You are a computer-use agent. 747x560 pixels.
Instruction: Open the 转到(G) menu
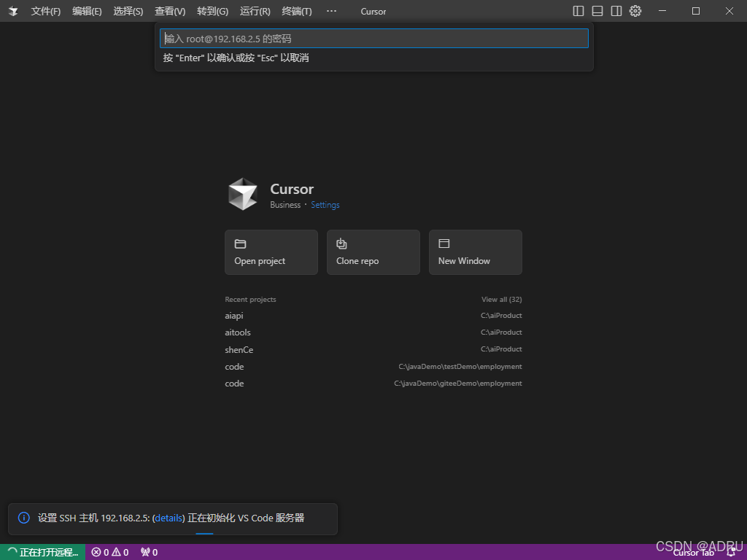click(x=212, y=12)
